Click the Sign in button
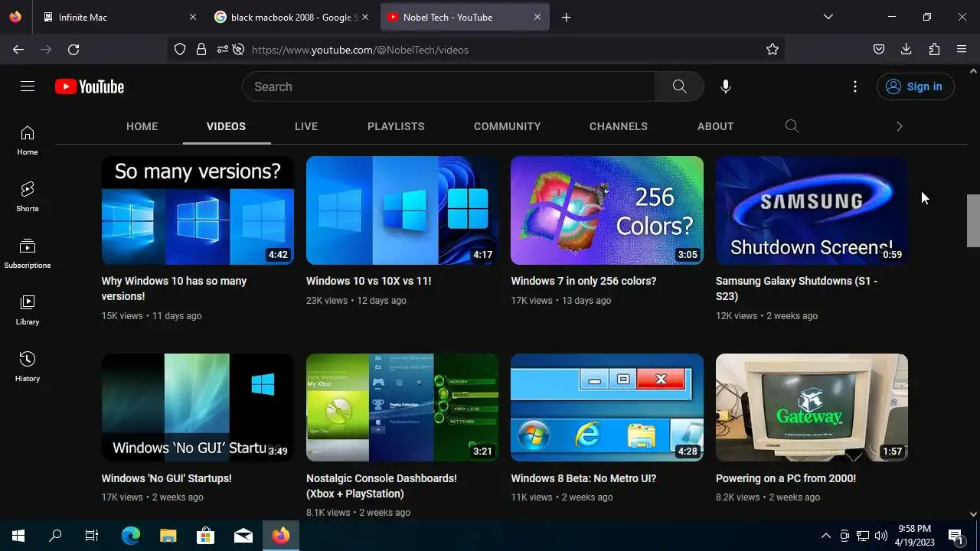 [x=915, y=86]
